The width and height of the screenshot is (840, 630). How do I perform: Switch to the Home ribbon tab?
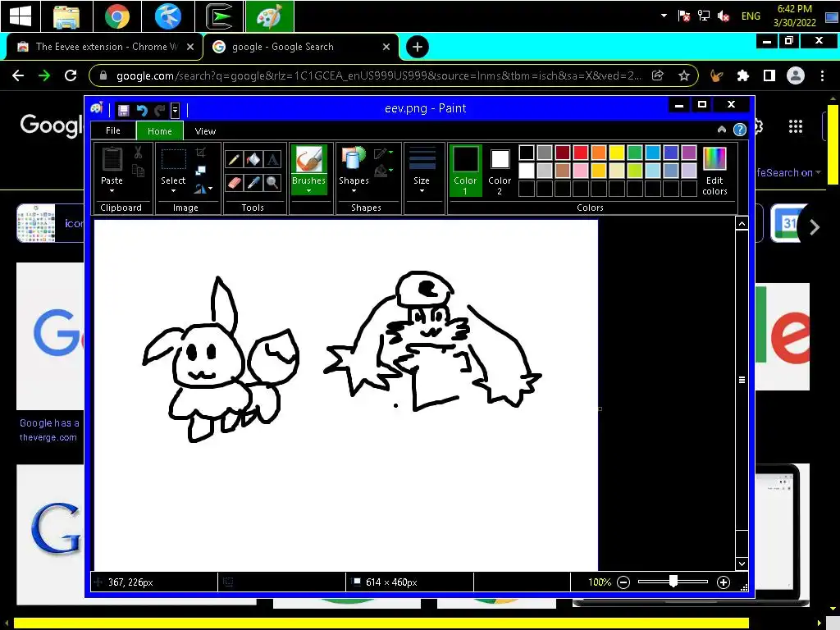click(160, 131)
